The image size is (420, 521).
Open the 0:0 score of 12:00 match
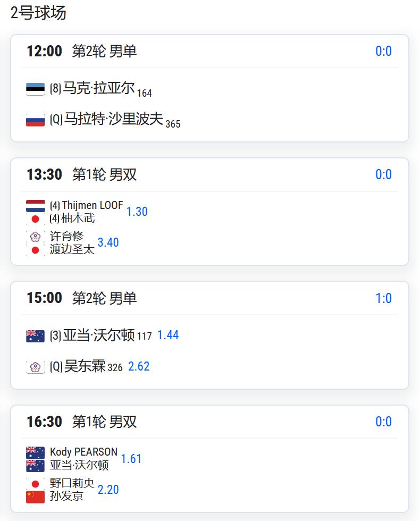point(383,51)
